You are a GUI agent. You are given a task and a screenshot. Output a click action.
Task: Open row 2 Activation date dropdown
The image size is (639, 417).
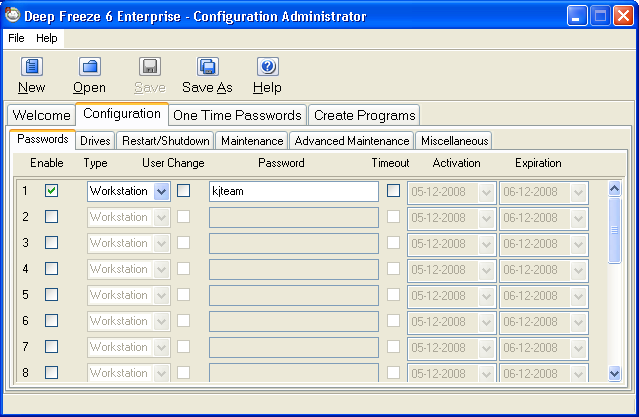coord(487,218)
